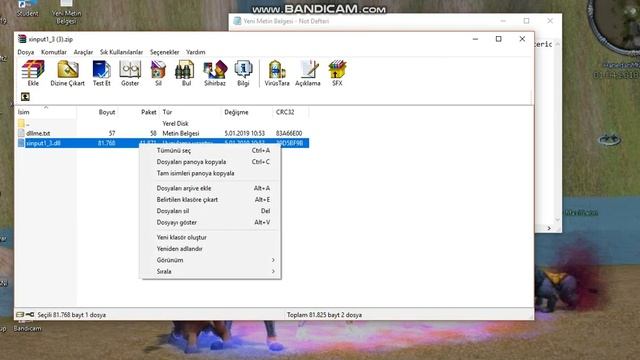Open the Seçenekler menu

coord(164,52)
